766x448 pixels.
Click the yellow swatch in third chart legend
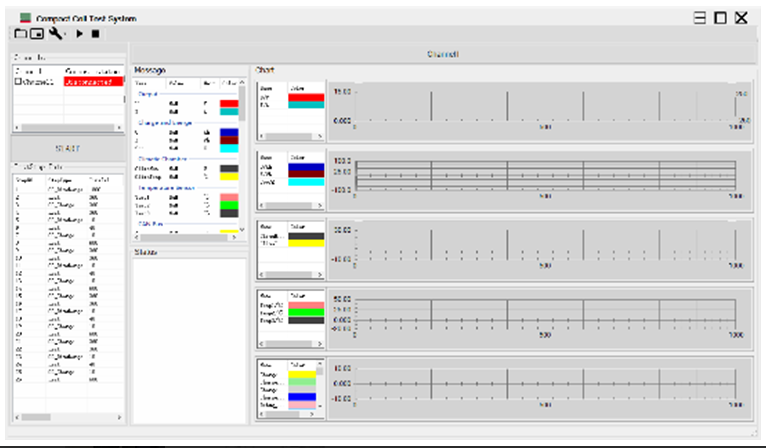point(306,243)
